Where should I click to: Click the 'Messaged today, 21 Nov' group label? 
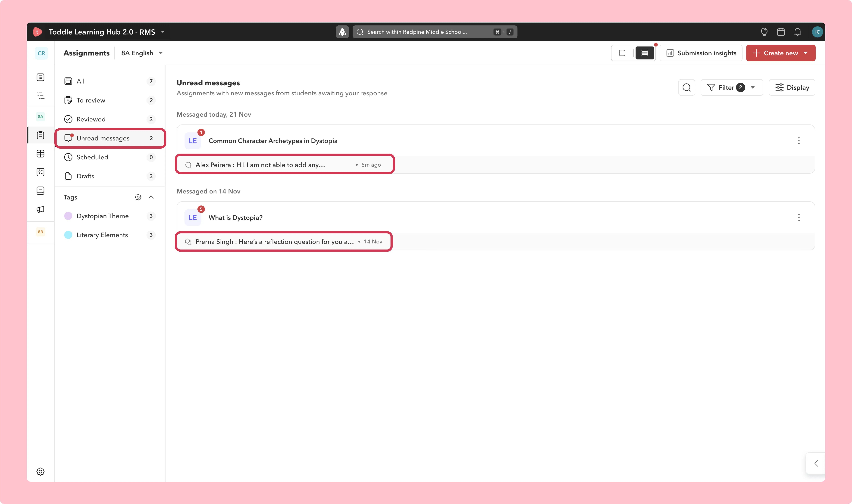pos(214,114)
